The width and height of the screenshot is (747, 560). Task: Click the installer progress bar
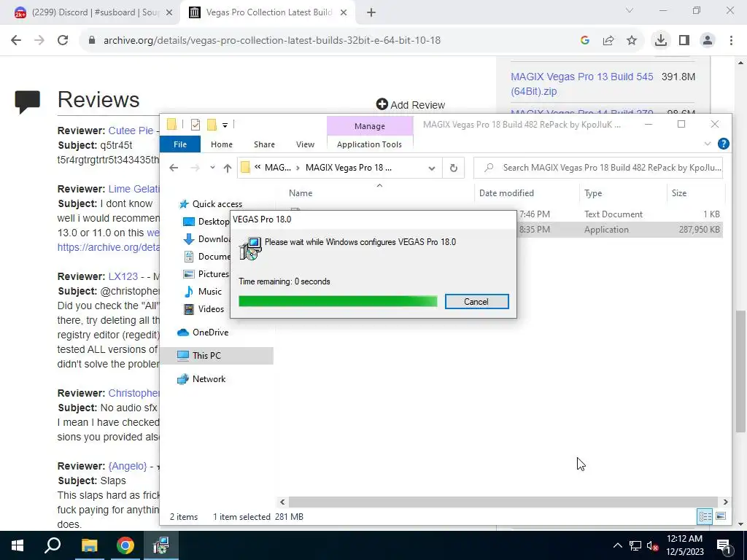click(338, 301)
